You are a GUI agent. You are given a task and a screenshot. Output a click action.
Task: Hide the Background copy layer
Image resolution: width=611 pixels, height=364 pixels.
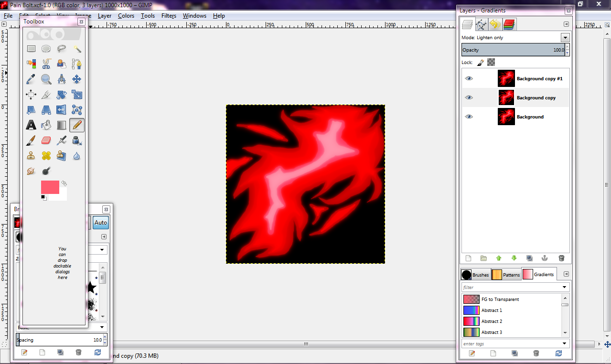(x=469, y=97)
